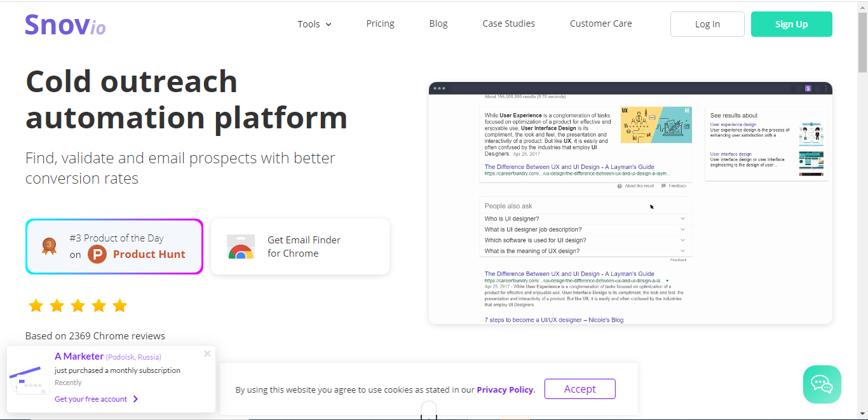
Task: Click the fifth rating star
Action: [x=119, y=306]
